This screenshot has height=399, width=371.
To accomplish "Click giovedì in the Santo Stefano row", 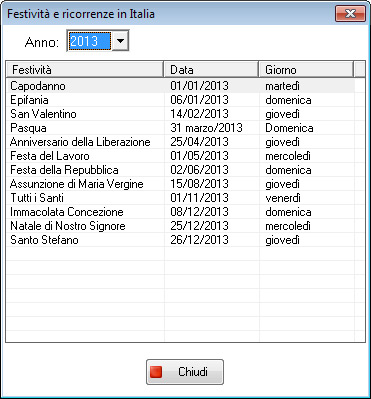I will coord(282,240).
